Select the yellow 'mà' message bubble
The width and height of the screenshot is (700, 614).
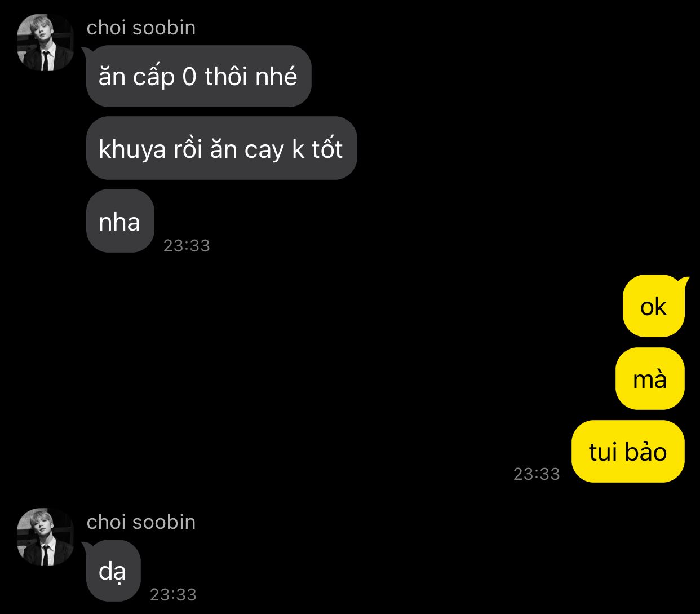(650, 378)
